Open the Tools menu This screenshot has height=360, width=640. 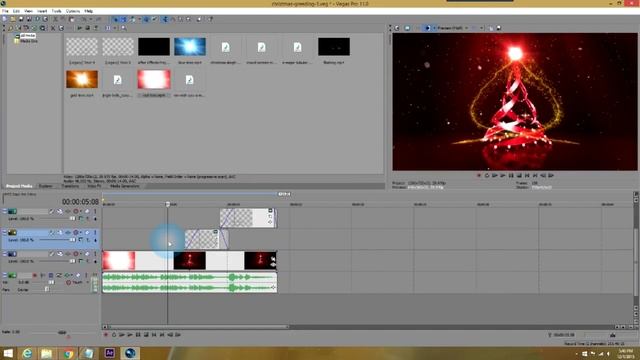[x=56, y=11]
